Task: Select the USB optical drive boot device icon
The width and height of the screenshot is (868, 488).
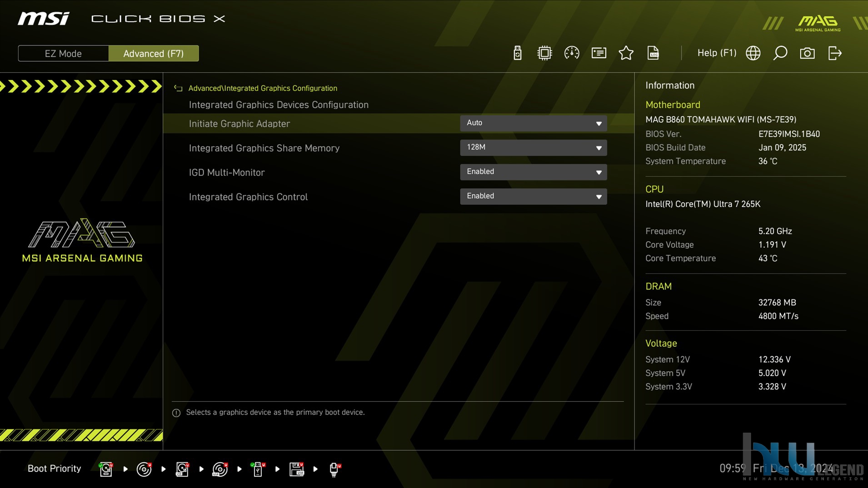Action: click(220, 469)
